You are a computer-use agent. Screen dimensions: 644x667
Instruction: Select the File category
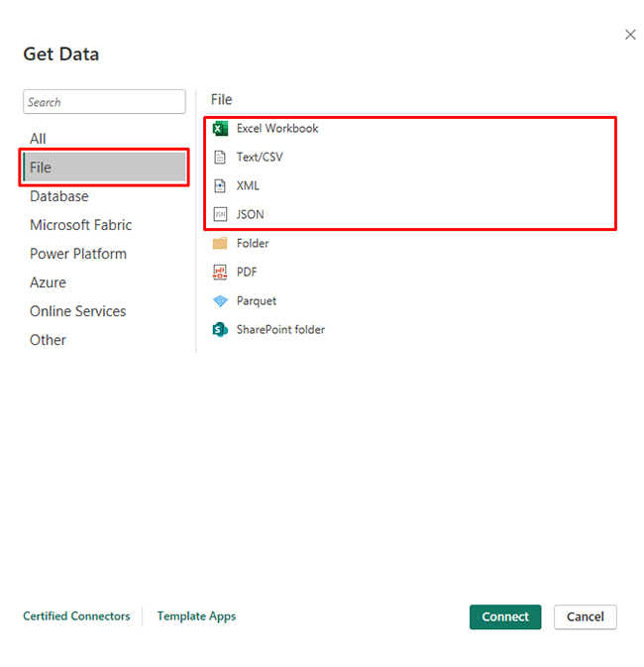click(x=104, y=167)
